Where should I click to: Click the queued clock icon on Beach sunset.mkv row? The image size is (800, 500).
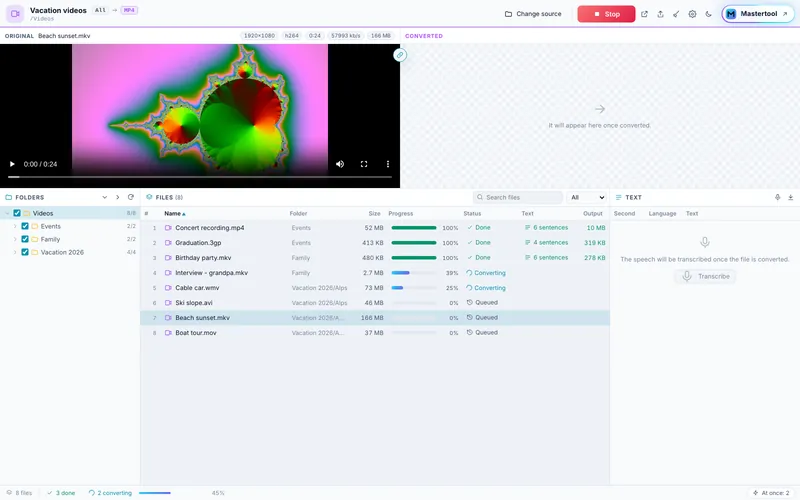(x=470, y=317)
